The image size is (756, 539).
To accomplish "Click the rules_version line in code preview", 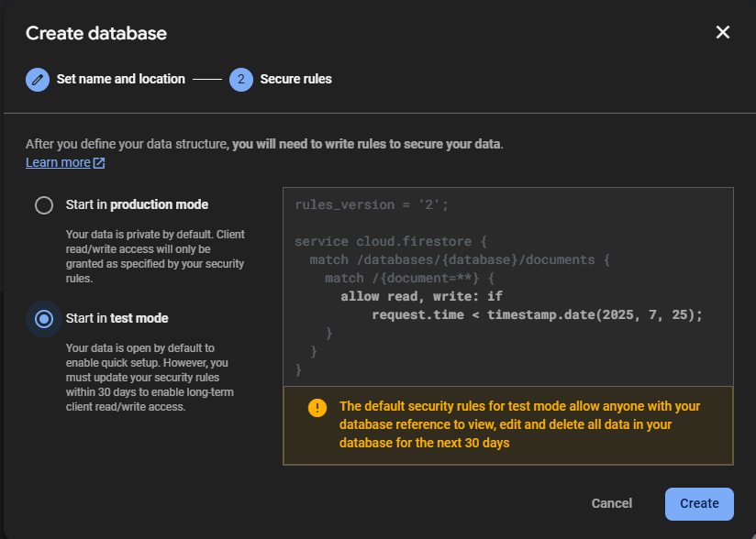I will 372,204.
